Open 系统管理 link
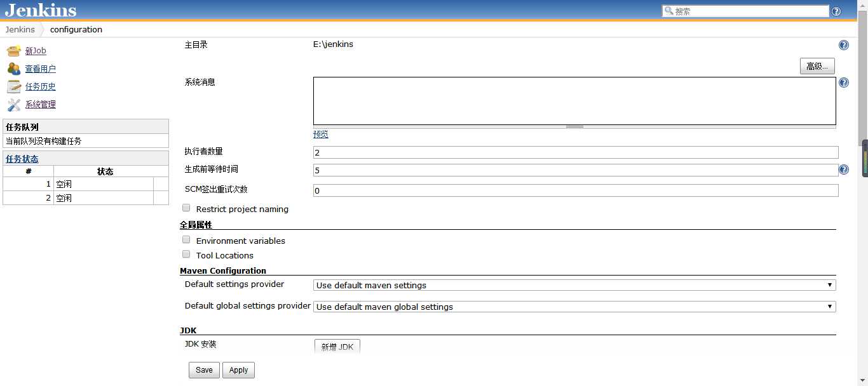The height and width of the screenshot is (386, 868). [41, 104]
